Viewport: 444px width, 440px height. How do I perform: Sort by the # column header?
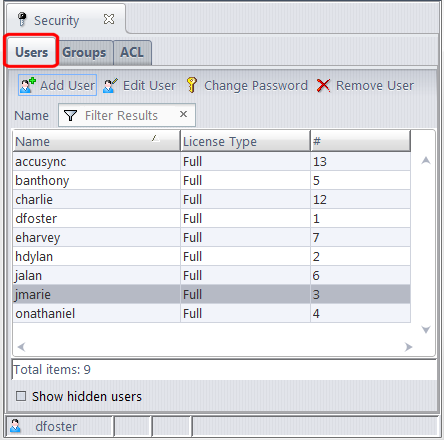pos(361,141)
